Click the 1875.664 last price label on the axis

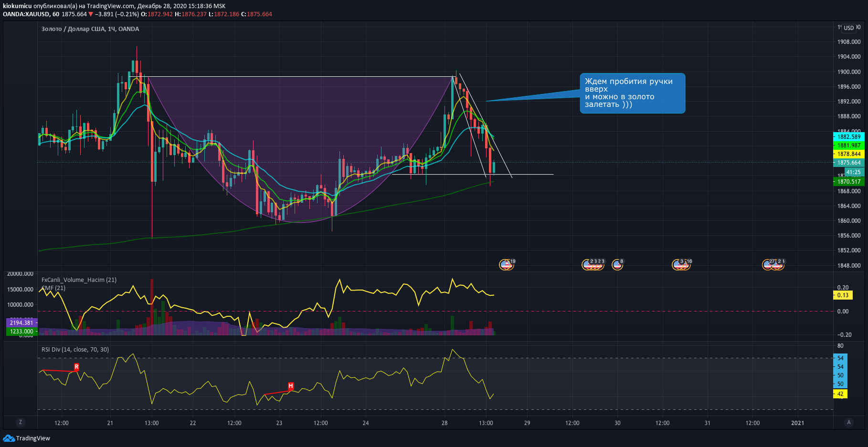point(849,163)
